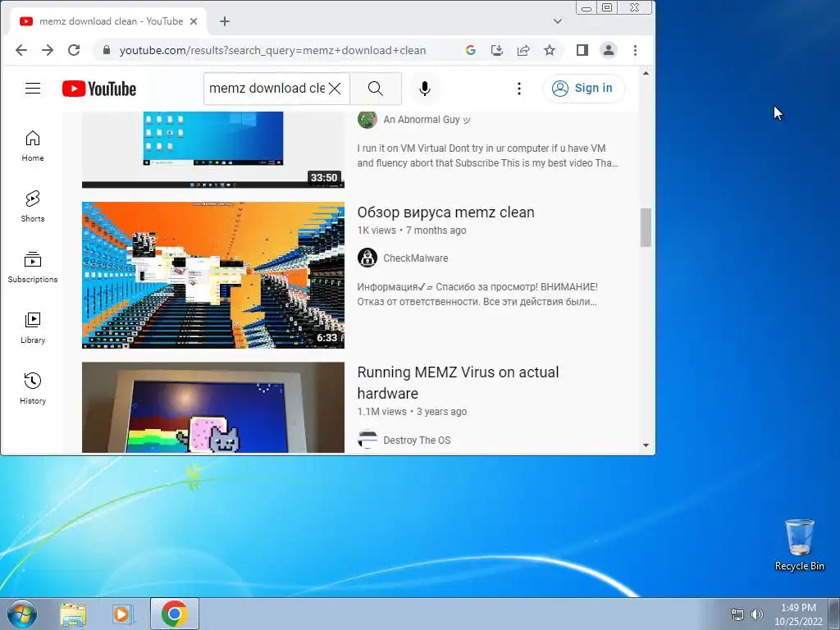Click scrollbar down arrow

(646, 445)
